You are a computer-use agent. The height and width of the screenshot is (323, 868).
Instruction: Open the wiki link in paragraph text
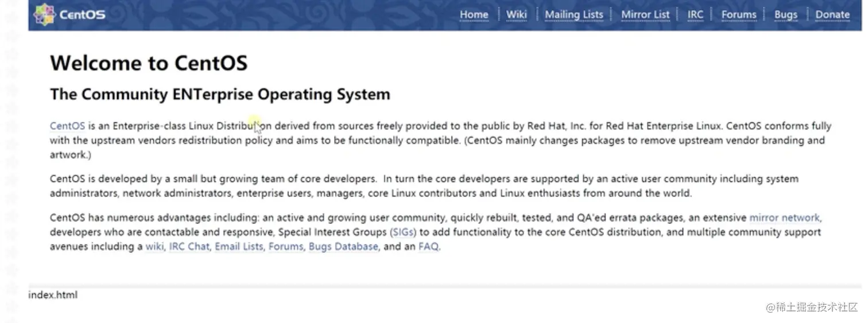[x=154, y=247]
